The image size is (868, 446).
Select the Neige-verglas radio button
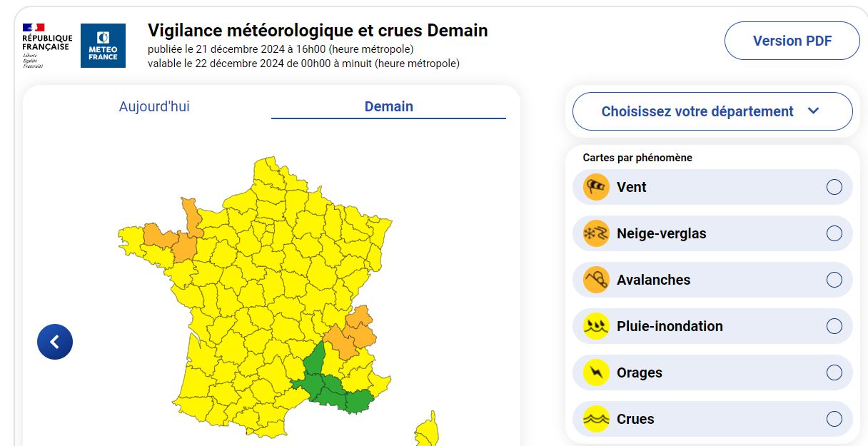pyautogui.click(x=834, y=233)
